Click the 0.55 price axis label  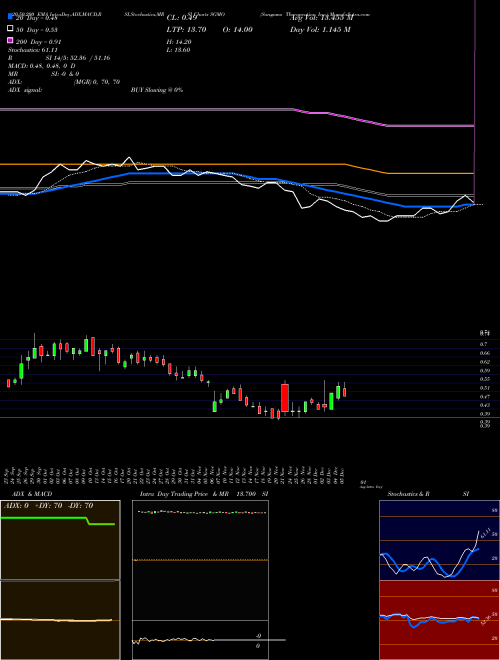(x=484, y=379)
